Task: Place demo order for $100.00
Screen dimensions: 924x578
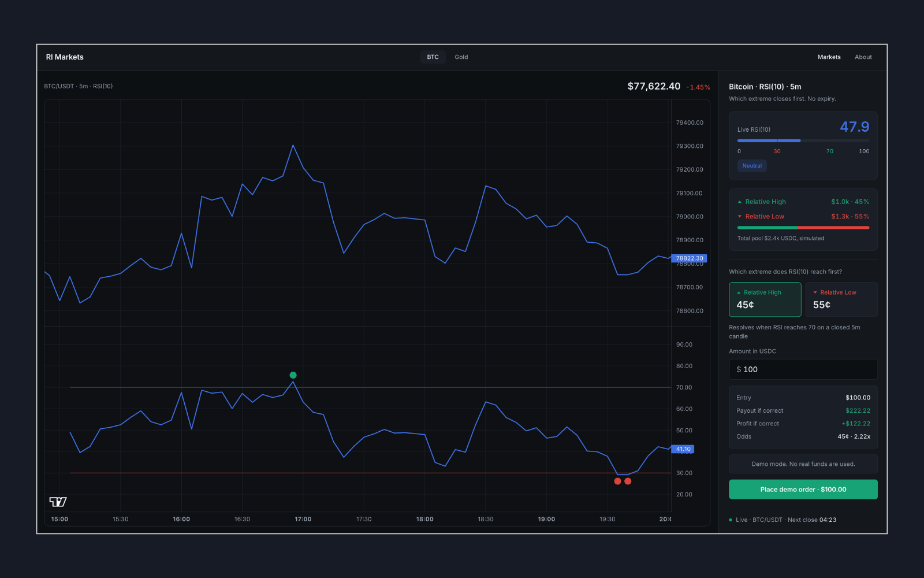Action: coord(803,489)
